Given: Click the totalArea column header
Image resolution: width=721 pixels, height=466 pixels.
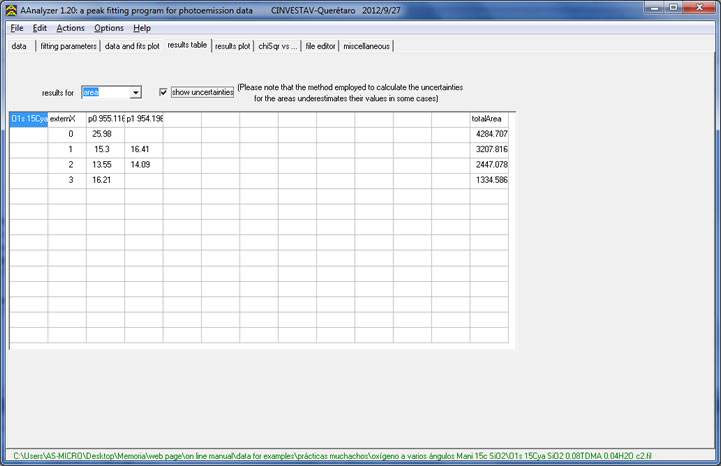Looking at the screenshot, I should 489,119.
